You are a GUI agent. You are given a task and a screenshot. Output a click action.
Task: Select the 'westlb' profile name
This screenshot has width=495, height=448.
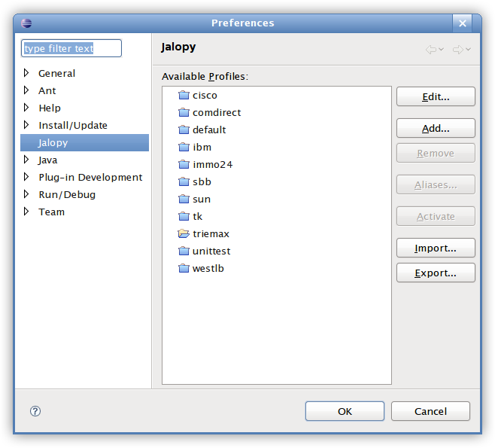click(x=208, y=269)
